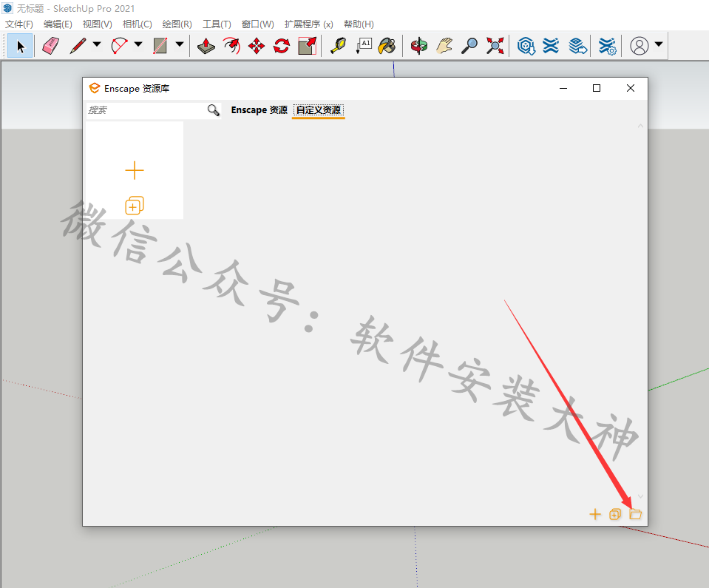Click the bottom-bar batch add icon
This screenshot has width=709, height=588.
pyautogui.click(x=615, y=514)
